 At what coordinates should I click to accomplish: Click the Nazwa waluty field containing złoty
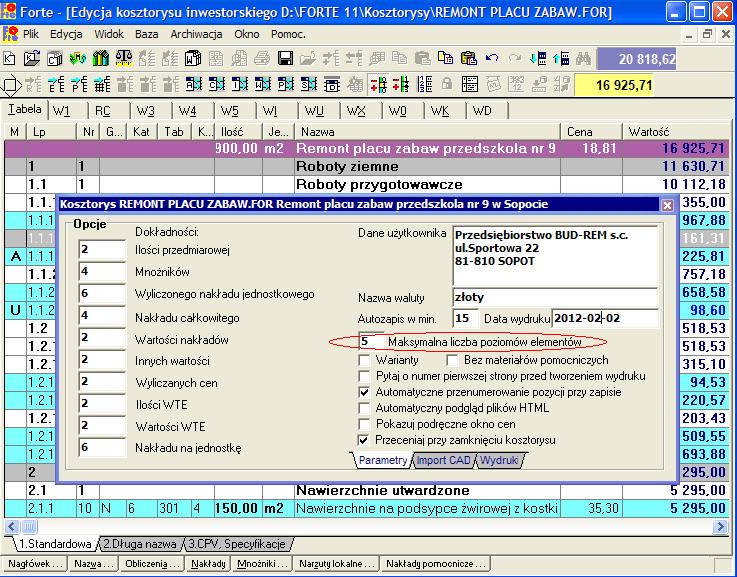click(555, 297)
